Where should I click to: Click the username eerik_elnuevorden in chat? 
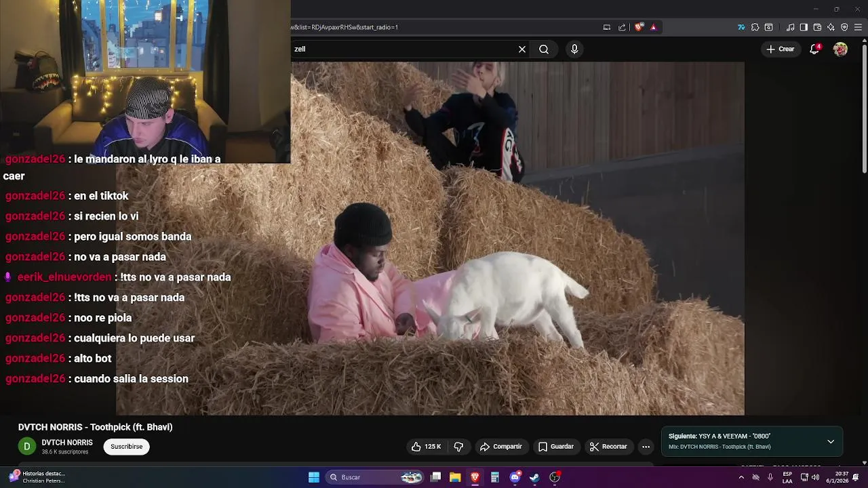[x=64, y=277]
